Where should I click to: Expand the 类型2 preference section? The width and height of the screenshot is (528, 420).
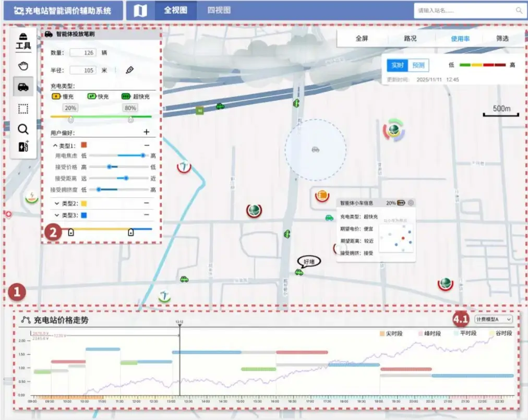(57, 203)
